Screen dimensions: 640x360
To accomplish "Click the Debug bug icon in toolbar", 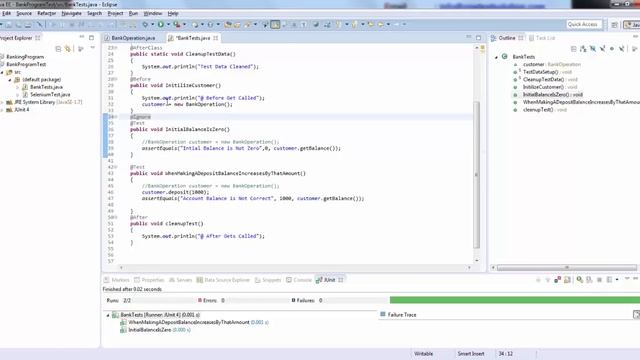I will [145, 24].
